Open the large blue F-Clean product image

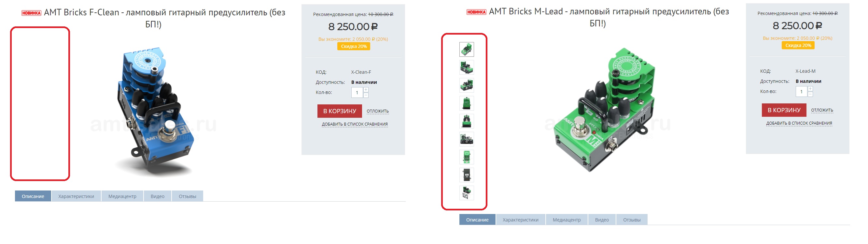pyautogui.click(x=153, y=111)
